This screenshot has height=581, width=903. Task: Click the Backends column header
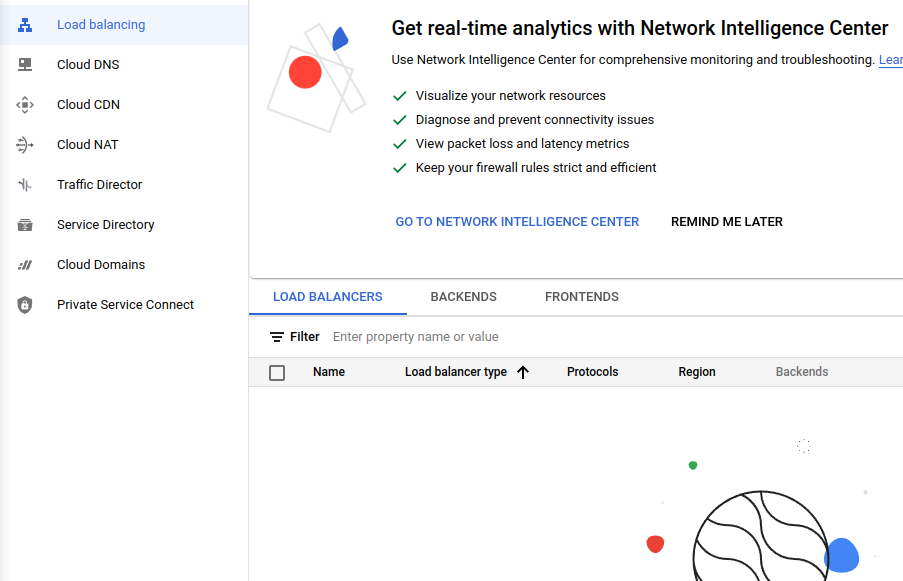(802, 372)
